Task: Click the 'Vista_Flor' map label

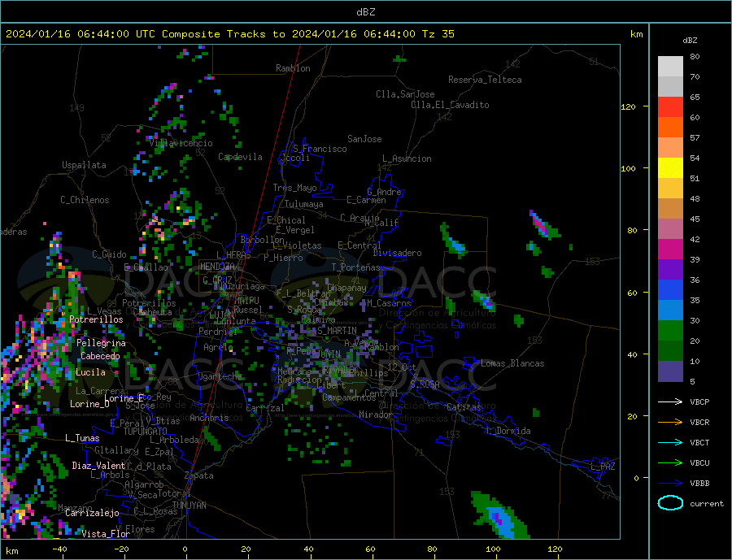Action: click(x=106, y=534)
